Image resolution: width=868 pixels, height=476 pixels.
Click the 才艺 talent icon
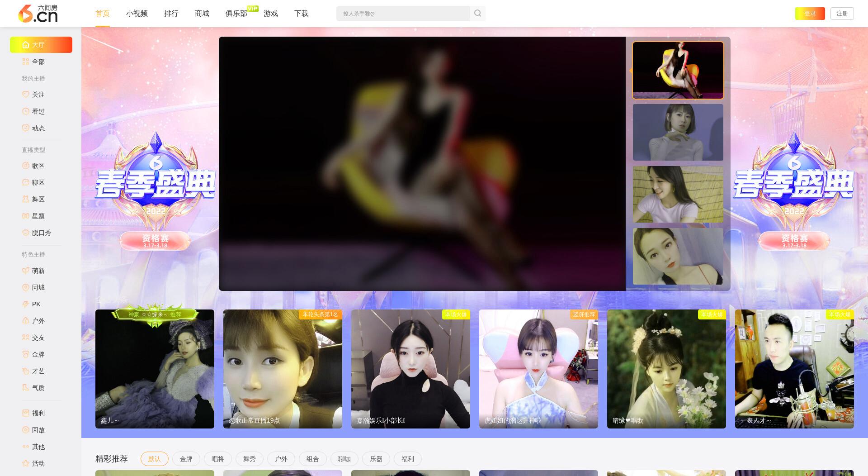[x=26, y=371]
